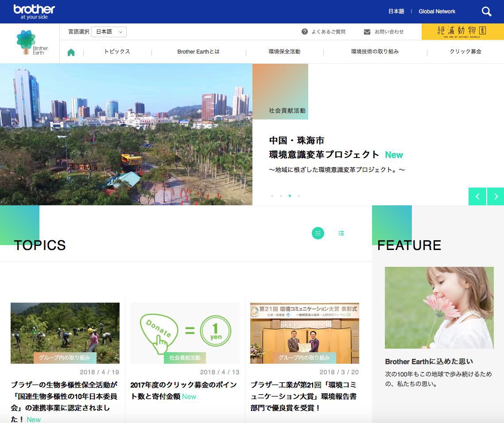Select the fourth carousel dot indicator
Screen dimensions: 504x423
[x=299, y=196]
